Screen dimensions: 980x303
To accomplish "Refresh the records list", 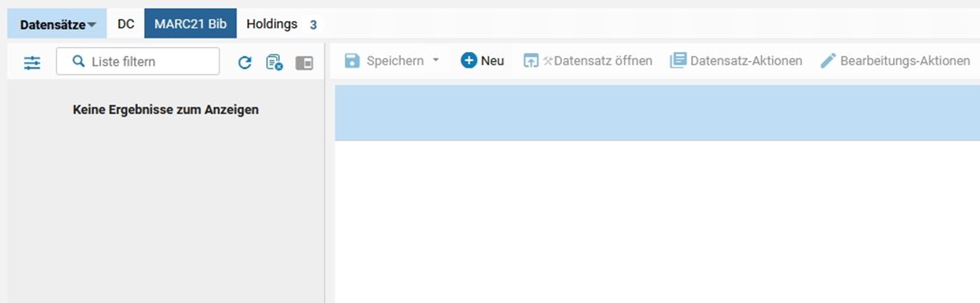I will tap(245, 62).
